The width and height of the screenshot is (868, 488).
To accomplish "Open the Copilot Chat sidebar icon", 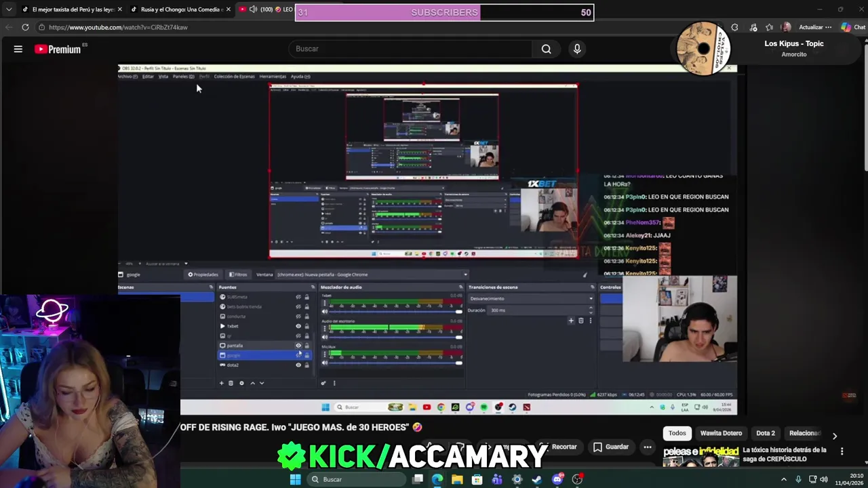I will coord(853,27).
